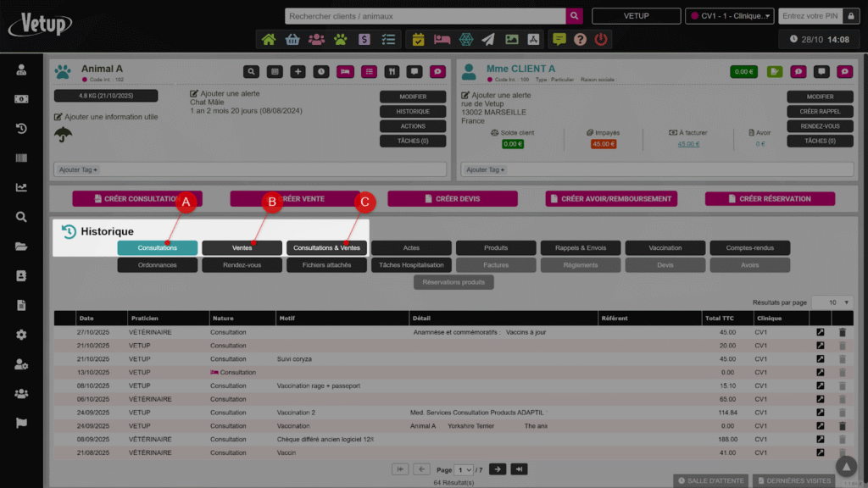Expand the clinic selector CV1 - 1 - Clinique
The image size is (868, 488).
coord(730,16)
